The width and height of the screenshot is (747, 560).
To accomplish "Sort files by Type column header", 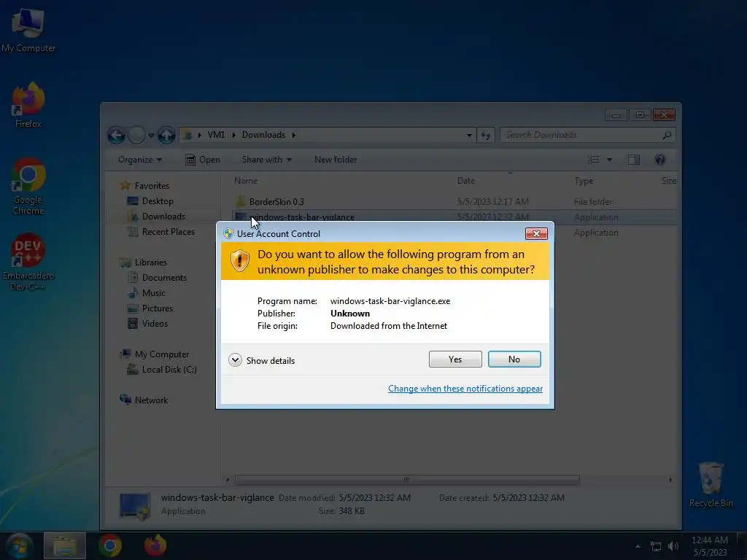I will [x=584, y=181].
